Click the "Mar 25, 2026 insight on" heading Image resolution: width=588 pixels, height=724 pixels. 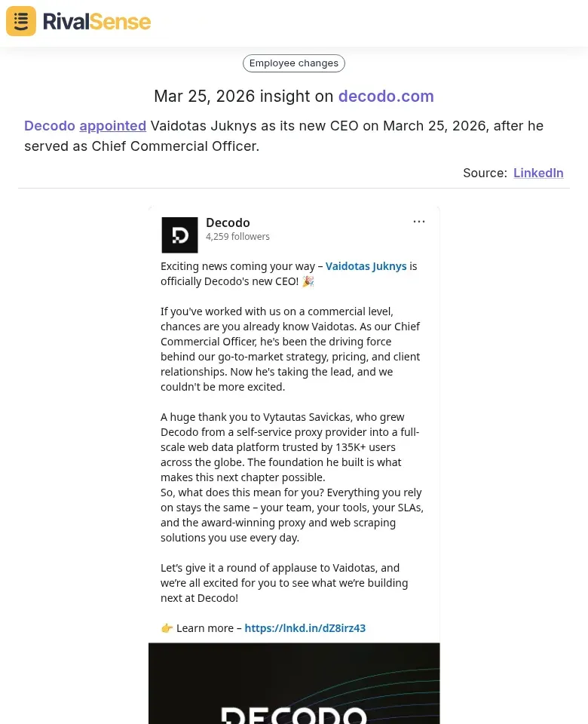pyautogui.click(x=243, y=97)
